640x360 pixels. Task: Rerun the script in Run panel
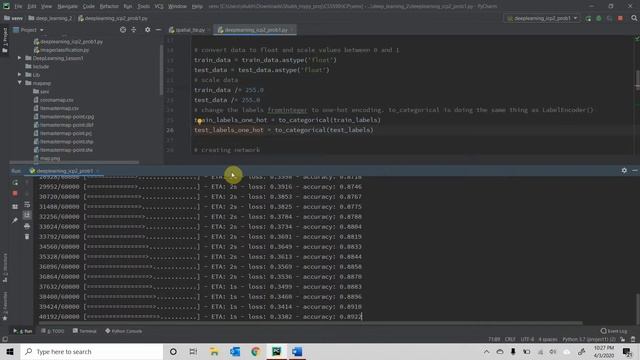click(x=15, y=182)
